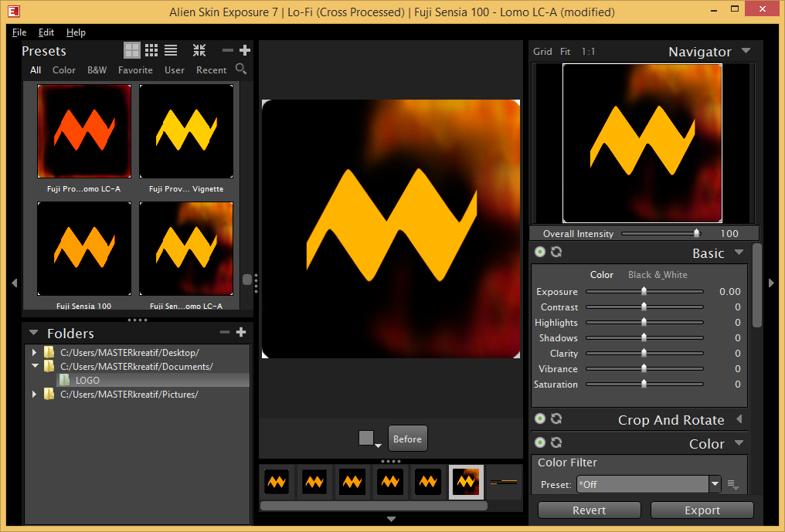The image size is (785, 532).
Task: Reset the Color panel settings
Action: [x=556, y=442]
